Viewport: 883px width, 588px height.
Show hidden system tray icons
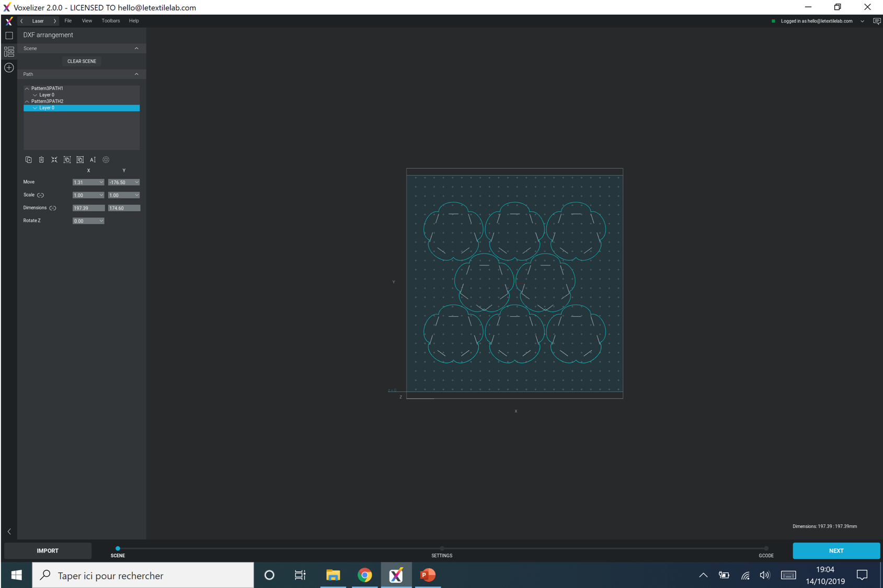[703, 575]
